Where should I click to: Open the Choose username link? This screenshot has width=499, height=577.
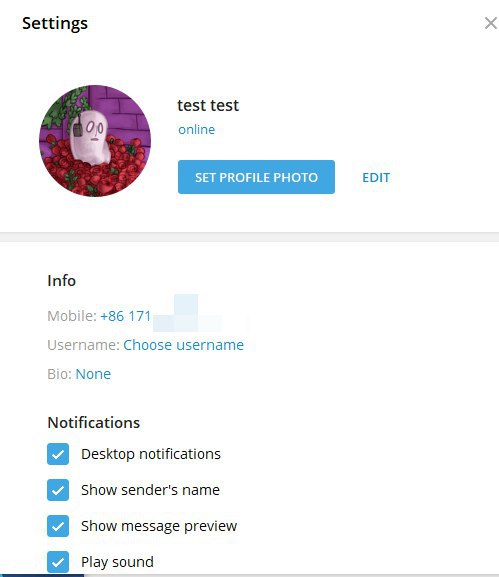pos(183,345)
